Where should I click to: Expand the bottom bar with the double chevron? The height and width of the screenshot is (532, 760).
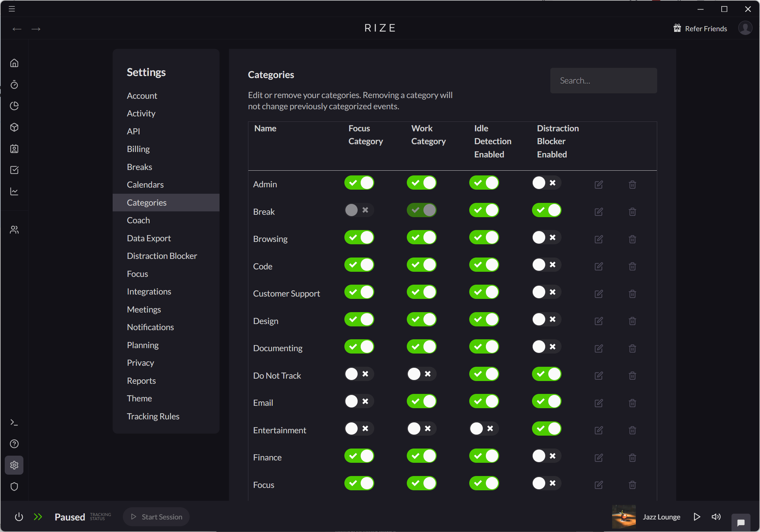click(38, 516)
